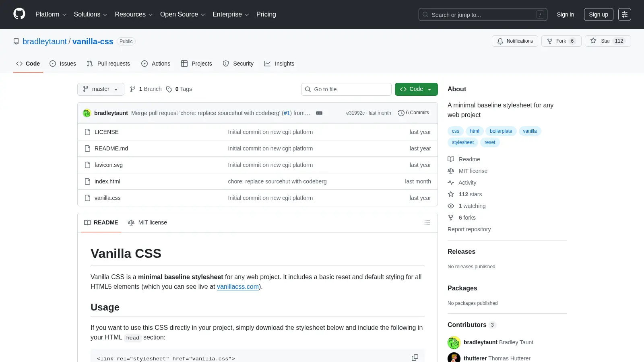Screen dimensions: 644x362
Task: Expand the Platform menu
Action: pos(51,14)
